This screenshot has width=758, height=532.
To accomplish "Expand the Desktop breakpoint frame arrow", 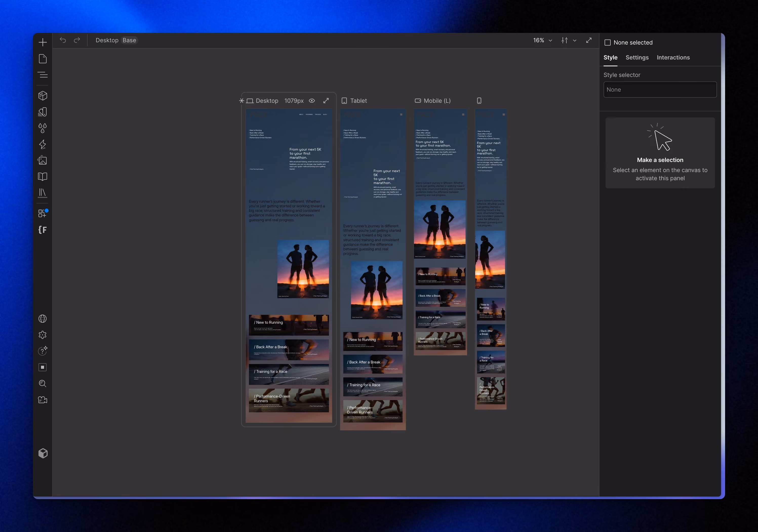I will coord(326,101).
